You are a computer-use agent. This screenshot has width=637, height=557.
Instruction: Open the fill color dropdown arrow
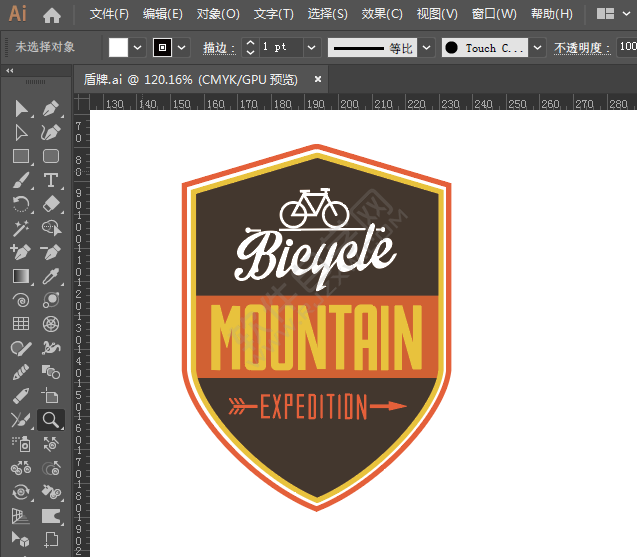pyautogui.click(x=138, y=48)
